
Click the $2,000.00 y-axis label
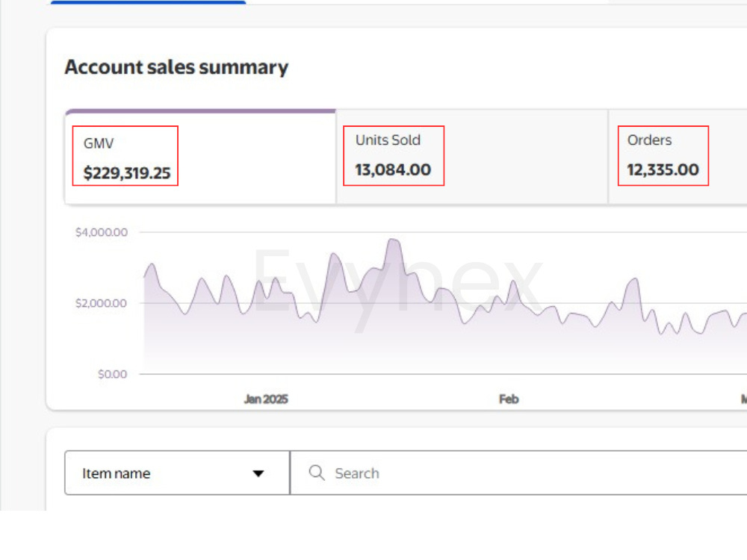101,303
